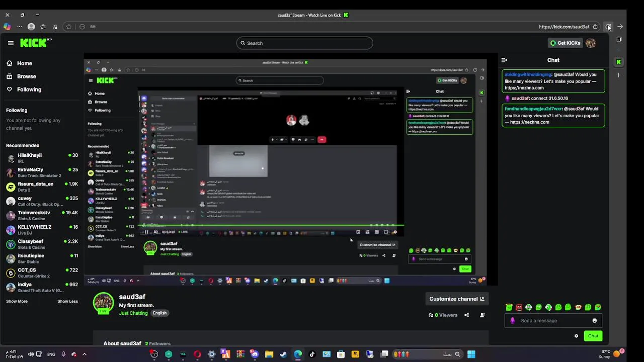Click the share icon beside Viewers
This screenshot has width=644, height=362.
[466, 315]
